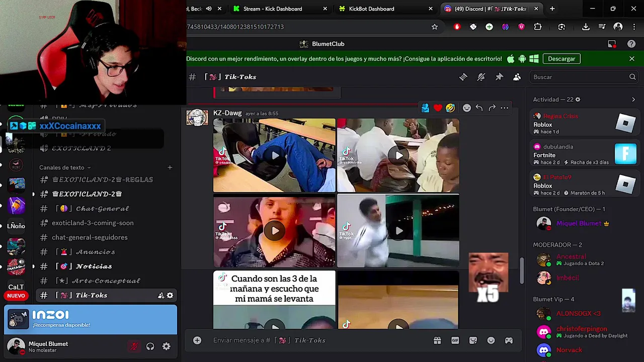Screen dimensions: 644x362
Task: Open the chat-general-seguidores channel
Action: 107,237
